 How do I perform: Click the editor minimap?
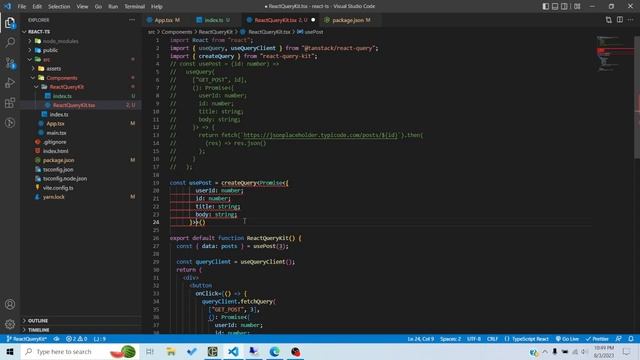[614, 55]
